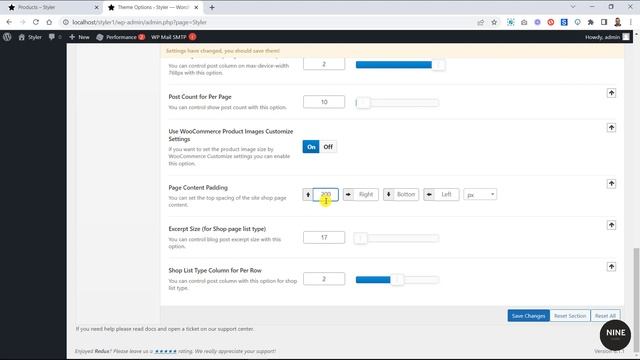Open the WP Mail SMTP menu
The width and height of the screenshot is (640, 360).
pos(173,37)
